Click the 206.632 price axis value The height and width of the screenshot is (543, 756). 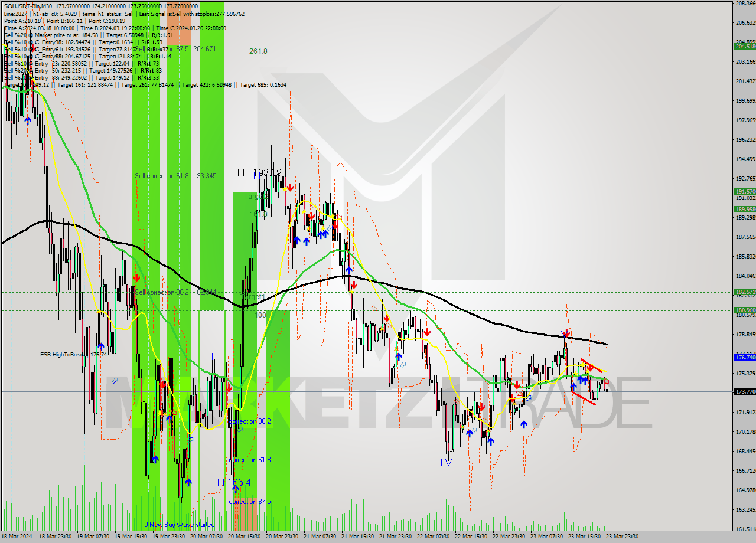coord(745,22)
